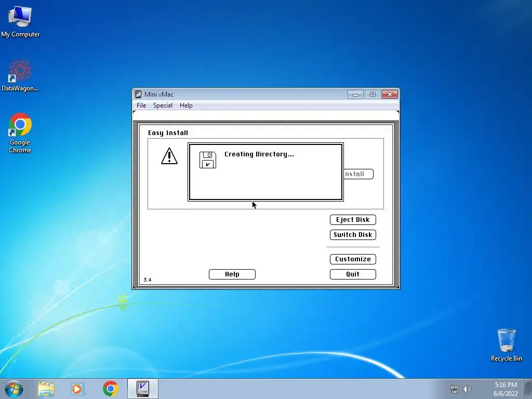Open the Special menu
Viewport: 532px width, 399px height.
point(163,105)
